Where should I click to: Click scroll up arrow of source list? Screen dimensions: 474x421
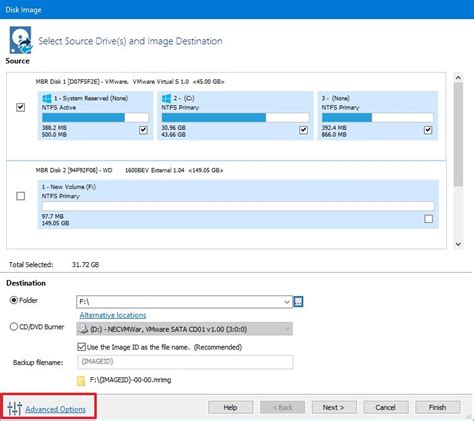coord(458,78)
